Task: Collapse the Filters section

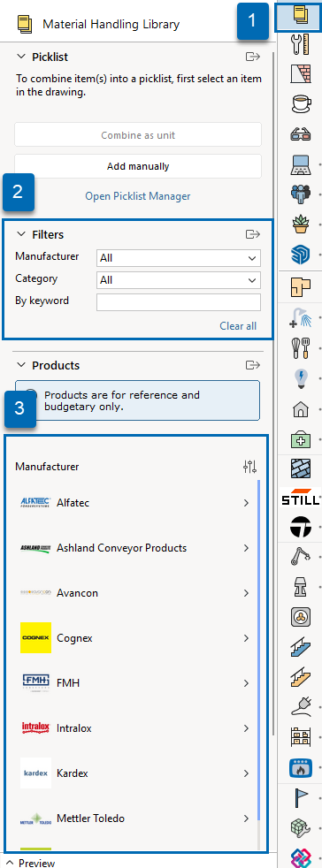Action: pyautogui.click(x=21, y=234)
